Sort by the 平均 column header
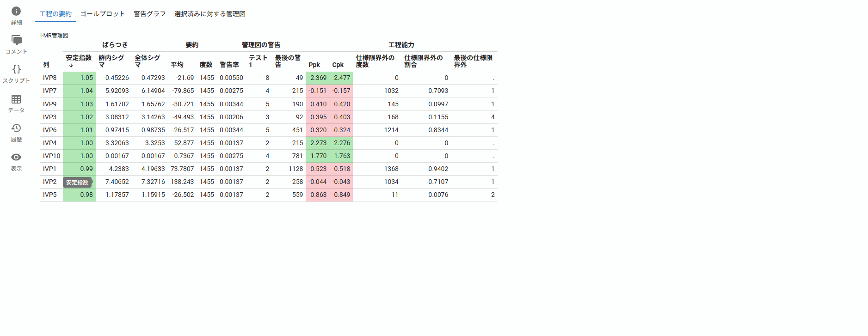Viewport: 868px width, 336px height. [x=177, y=65]
